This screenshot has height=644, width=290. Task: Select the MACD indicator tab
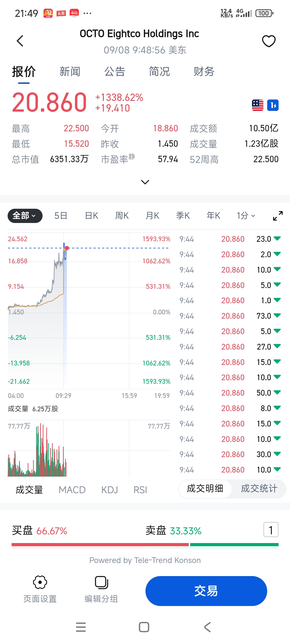click(x=72, y=490)
